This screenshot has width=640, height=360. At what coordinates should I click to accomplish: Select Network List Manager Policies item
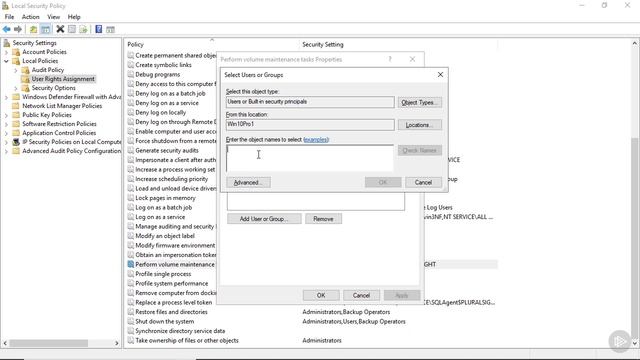pos(62,106)
